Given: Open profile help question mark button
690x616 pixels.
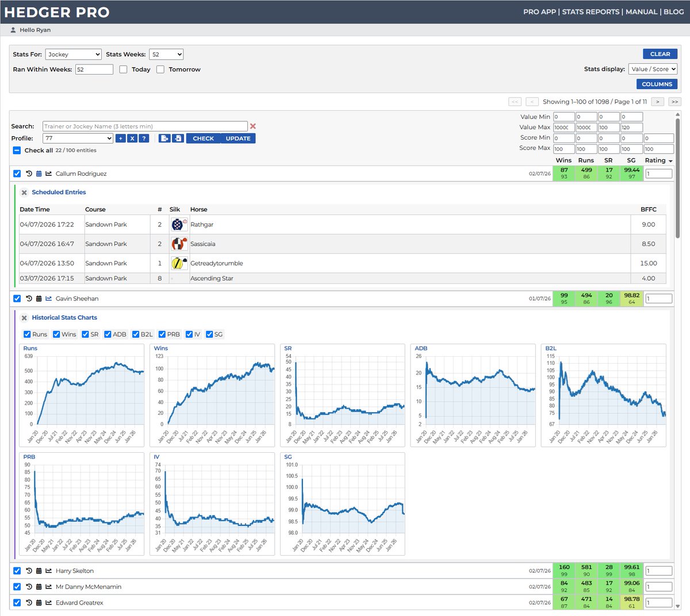Looking at the screenshot, I should tap(144, 138).
